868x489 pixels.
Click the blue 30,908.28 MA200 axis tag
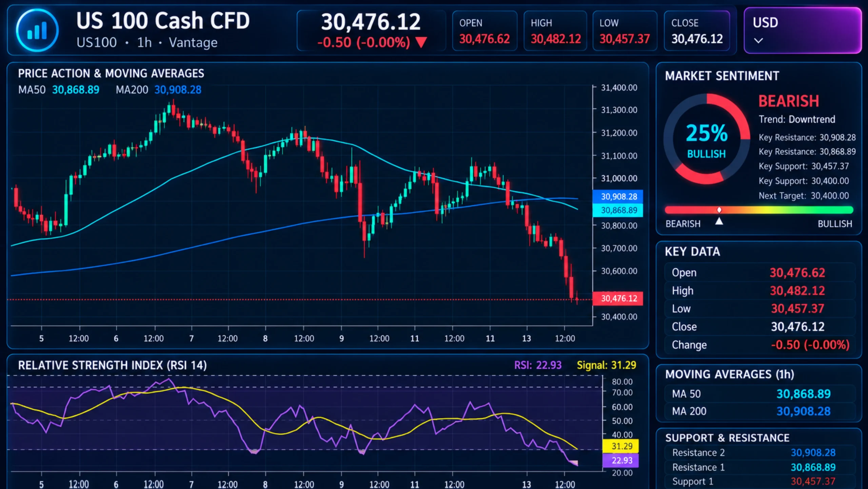(618, 196)
